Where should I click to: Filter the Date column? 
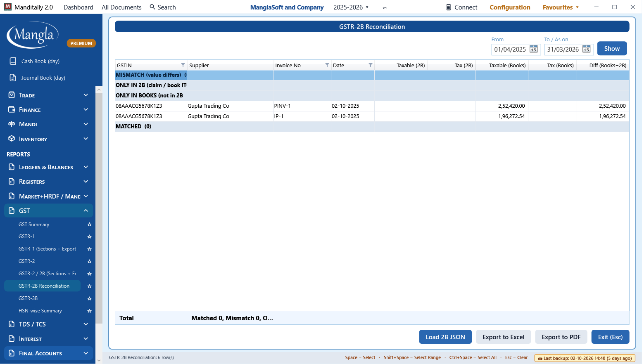click(x=371, y=65)
